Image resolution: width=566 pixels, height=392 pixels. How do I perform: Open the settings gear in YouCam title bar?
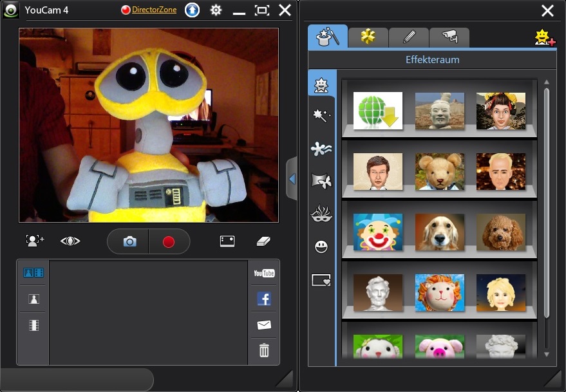click(x=216, y=10)
